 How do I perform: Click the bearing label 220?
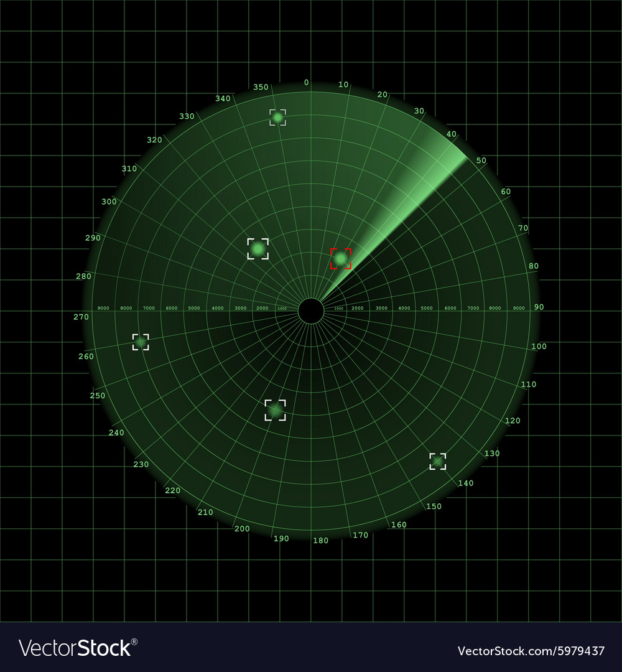pyautogui.click(x=173, y=490)
